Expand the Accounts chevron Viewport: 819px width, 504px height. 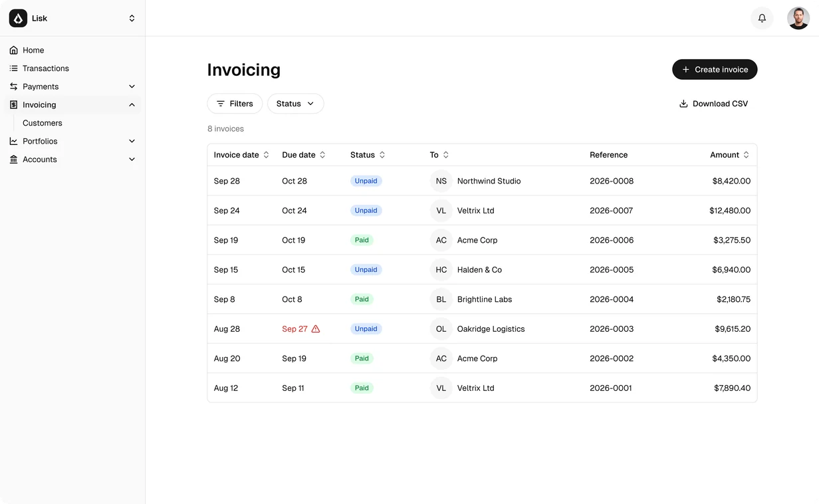tap(132, 160)
